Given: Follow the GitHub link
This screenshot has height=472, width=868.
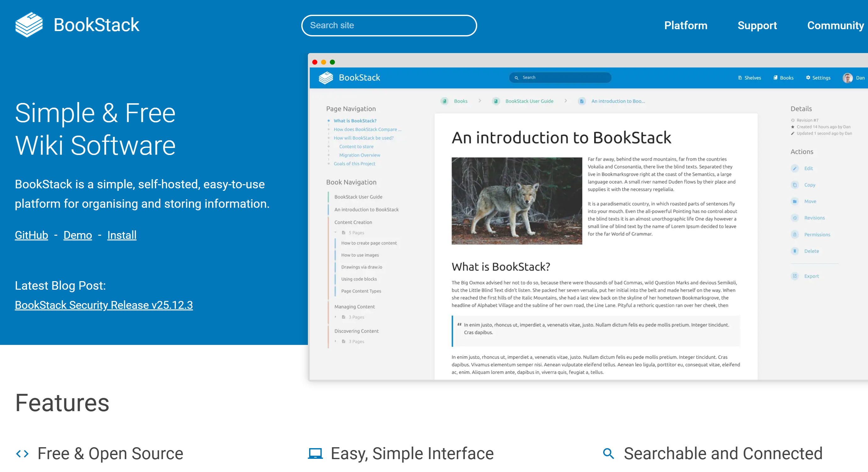Looking at the screenshot, I should (x=31, y=235).
